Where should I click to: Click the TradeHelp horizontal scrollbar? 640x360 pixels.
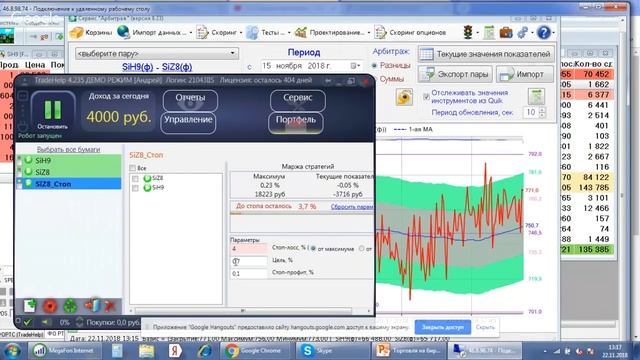(x=243, y=311)
